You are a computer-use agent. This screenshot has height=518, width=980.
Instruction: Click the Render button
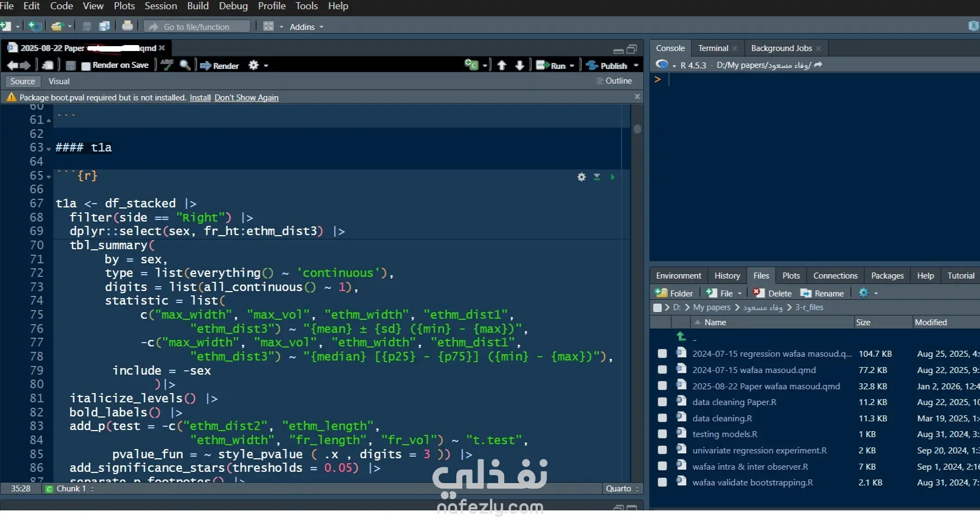click(x=219, y=66)
